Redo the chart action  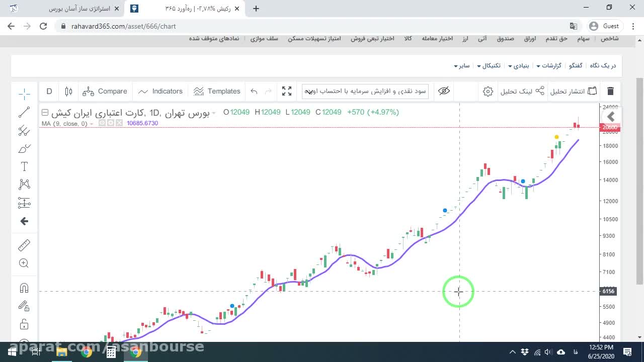[268, 91]
